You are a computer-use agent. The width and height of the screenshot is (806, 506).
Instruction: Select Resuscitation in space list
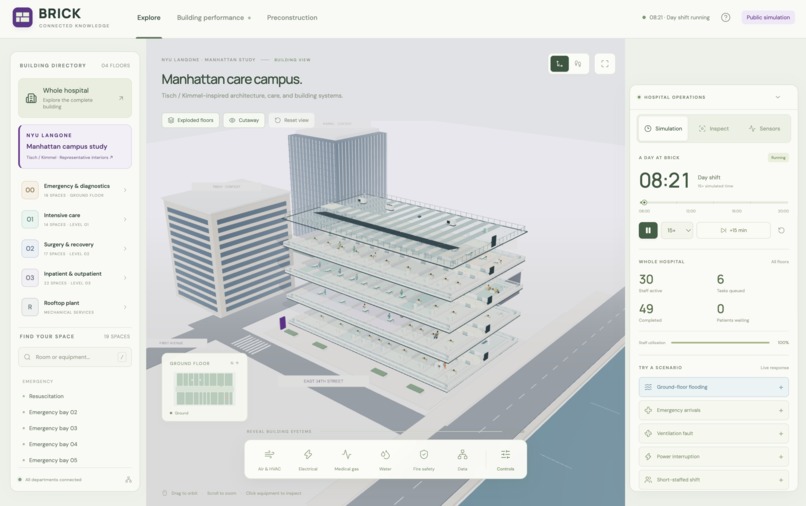pyautogui.click(x=46, y=396)
